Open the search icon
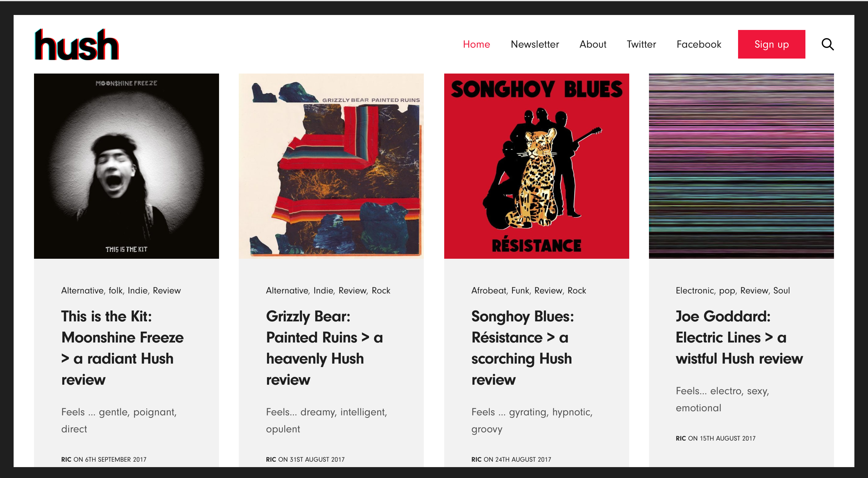The image size is (868, 478). point(828,44)
